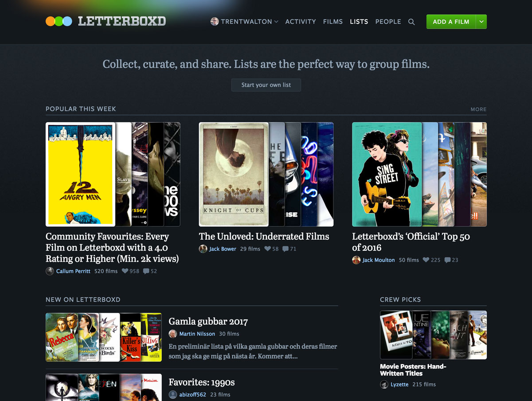
Task: Click heart likes icon on Community Favourites list
Action: pyautogui.click(x=125, y=271)
